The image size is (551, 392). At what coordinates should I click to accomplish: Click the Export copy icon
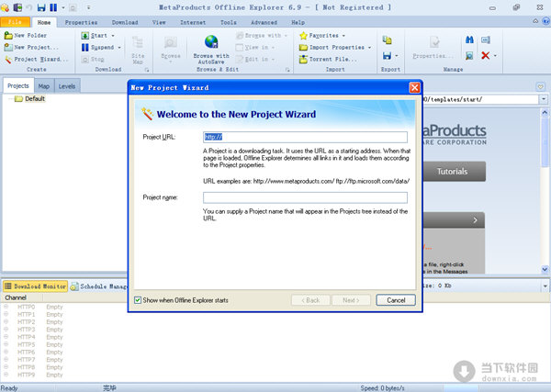pyautogui.click(x=387, y=40)
